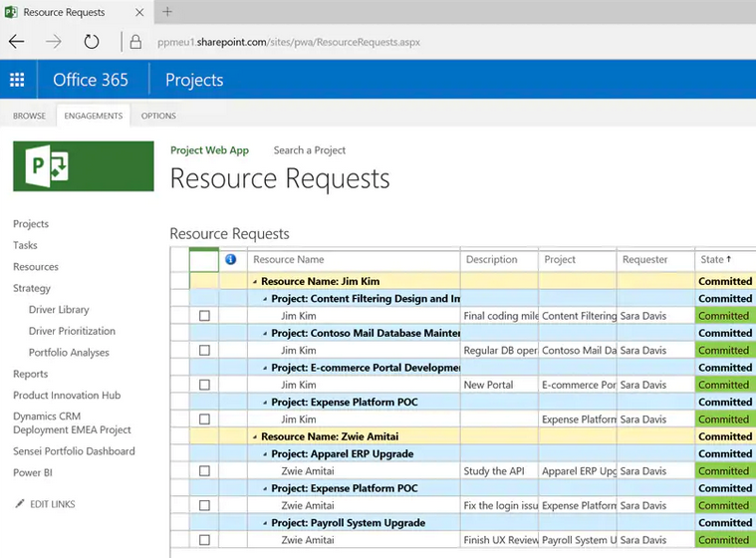Collapse Zwie Amitai's Expense Platform POC group
Screen dimensions: 756x558
point(265,488)
